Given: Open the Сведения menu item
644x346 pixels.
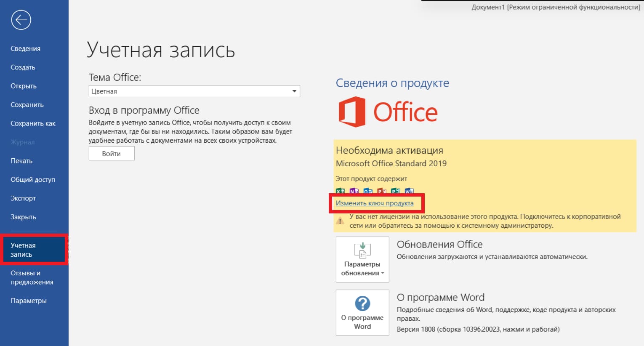Looking at the screenshot, I should point(26,48).
